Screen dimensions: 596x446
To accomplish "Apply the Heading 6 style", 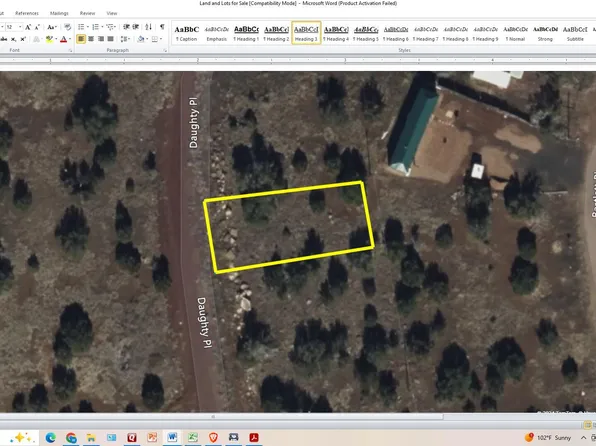I will (396, 33).
